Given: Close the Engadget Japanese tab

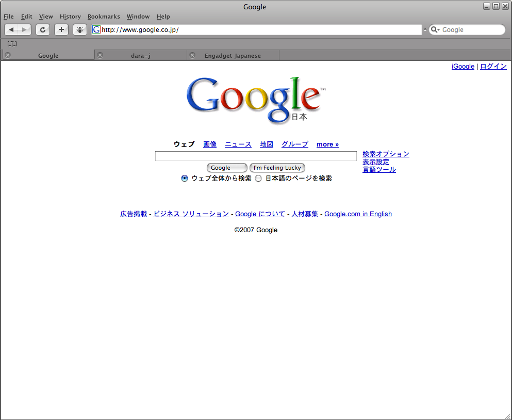Looking at the screenshot, I should (x=192, y=55).
